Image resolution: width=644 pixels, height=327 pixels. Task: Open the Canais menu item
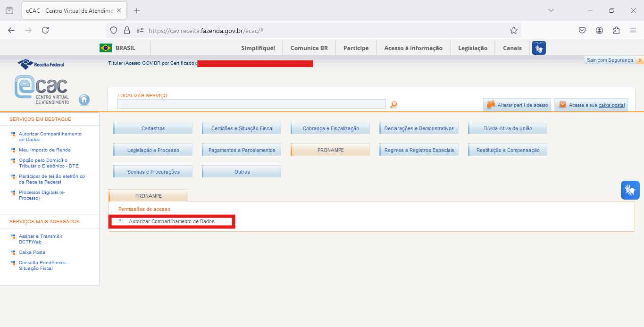(x=512, y=48)
